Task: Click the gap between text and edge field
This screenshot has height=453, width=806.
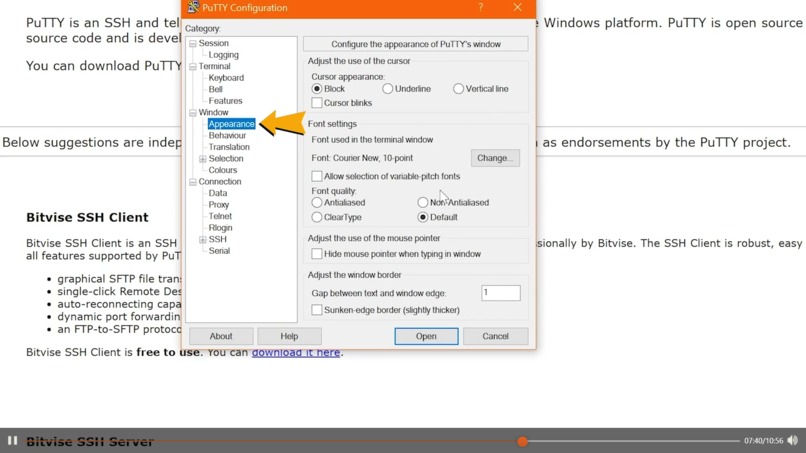Action: click(501, 293)
